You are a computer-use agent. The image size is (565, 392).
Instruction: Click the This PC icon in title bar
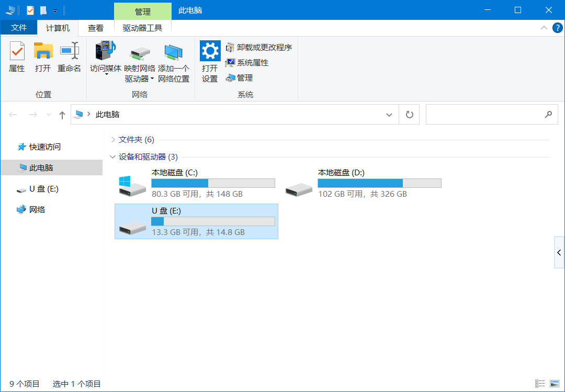click(x=10, y=10)
